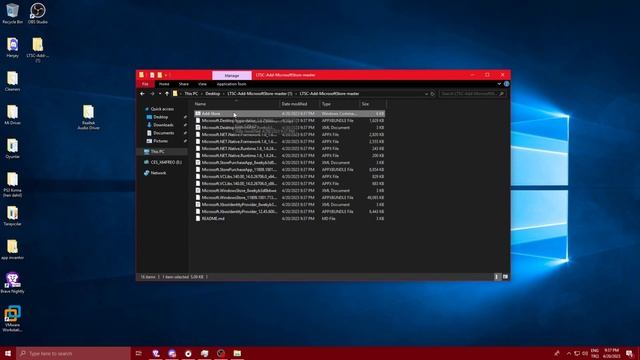640x360 pixels.
Task: Open Quick Access Toolbar customize dropdown
Action: click(x=166, y=75)
